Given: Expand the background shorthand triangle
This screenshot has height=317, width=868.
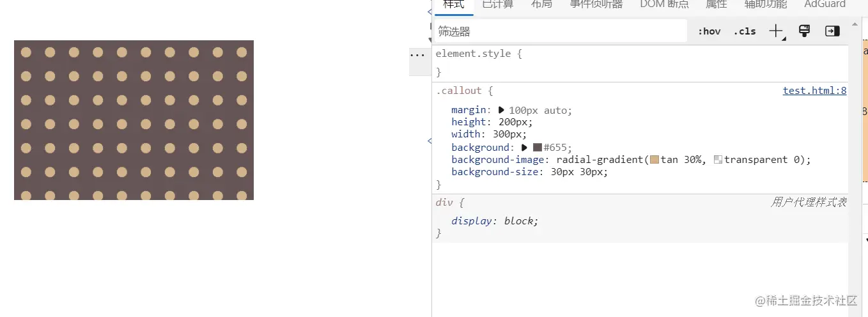Looking at the screenshot, I should point(525,148).
